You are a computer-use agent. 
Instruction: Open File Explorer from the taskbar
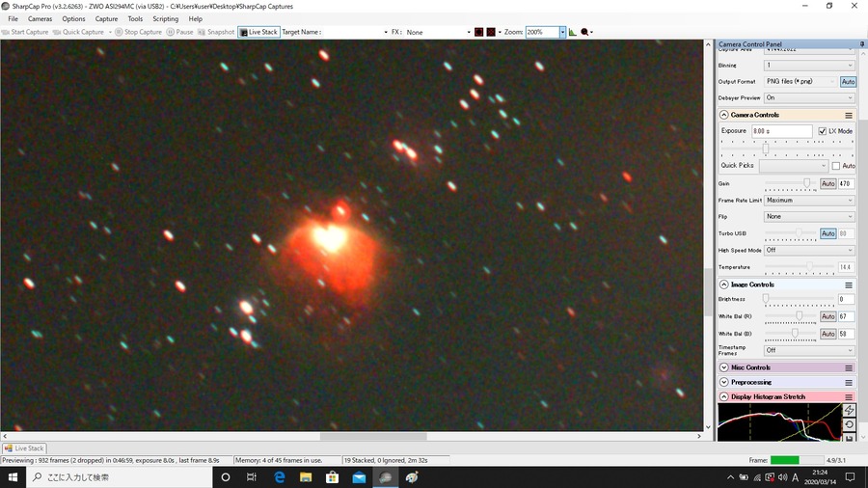(306, 477)
